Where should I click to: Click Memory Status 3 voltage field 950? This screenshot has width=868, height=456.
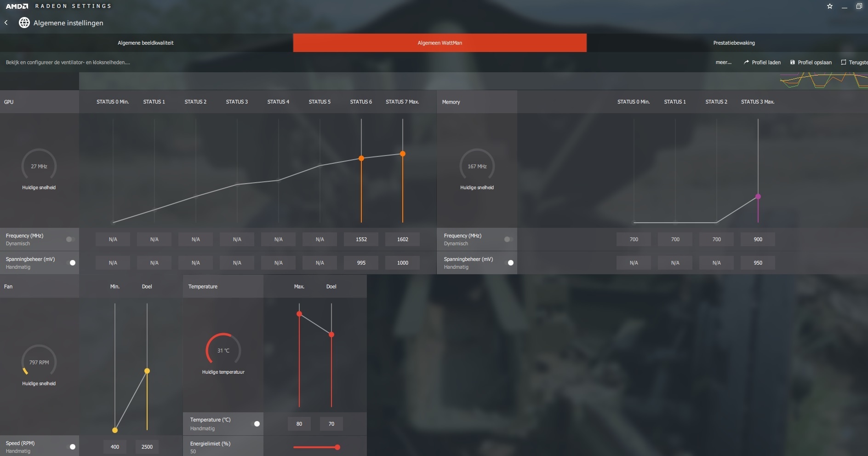pyautogui.click(x=758, y=263)
